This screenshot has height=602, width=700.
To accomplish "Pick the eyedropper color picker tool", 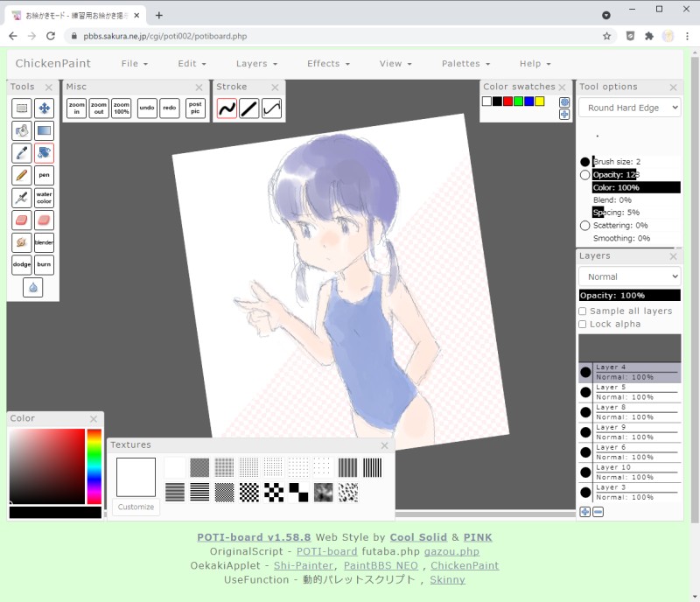I will click(x=21, y=153).
